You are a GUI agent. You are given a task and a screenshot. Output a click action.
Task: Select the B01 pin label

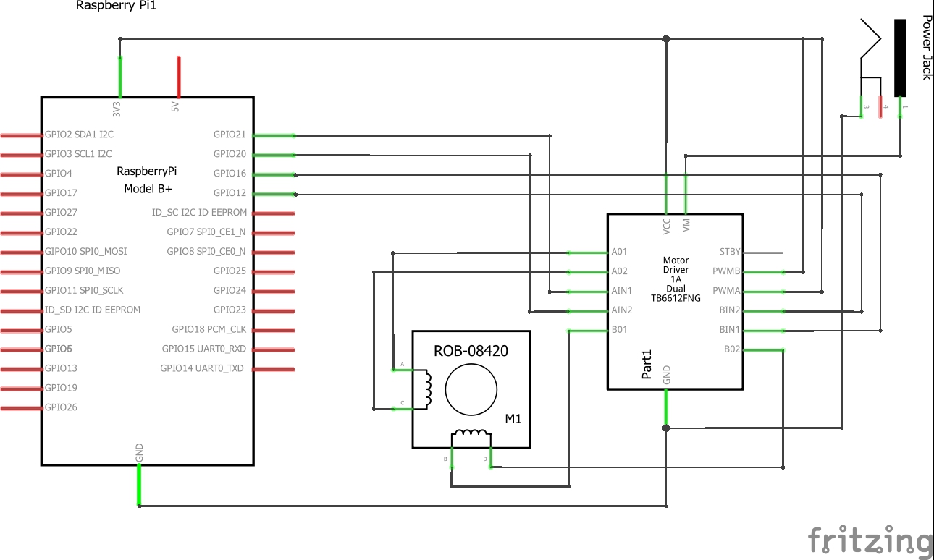(x=619, y=329)
